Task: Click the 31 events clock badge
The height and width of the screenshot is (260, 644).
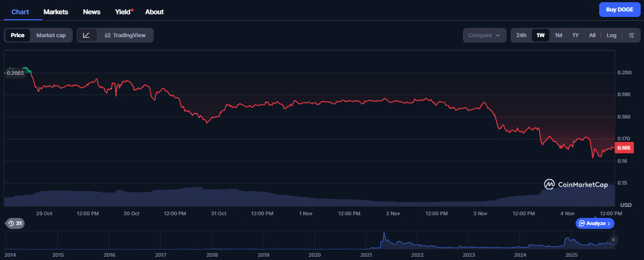Action: click(14, 224)
